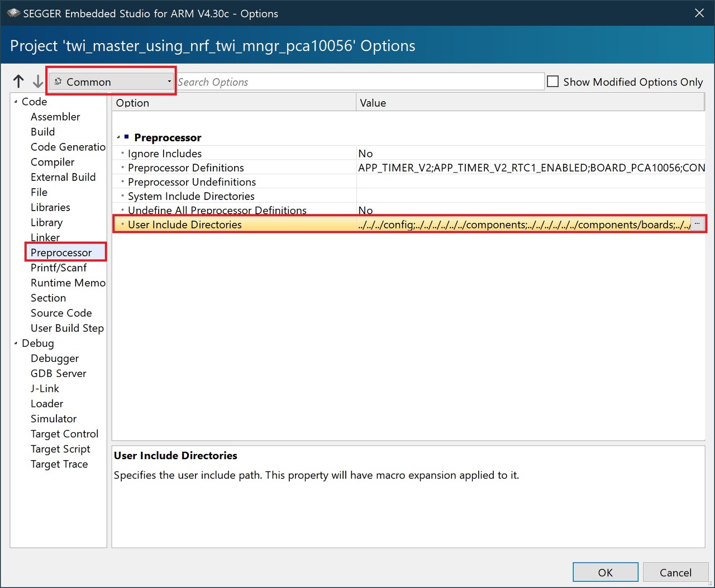Click the up arrow navigation icon

click(x=18, y=82)
